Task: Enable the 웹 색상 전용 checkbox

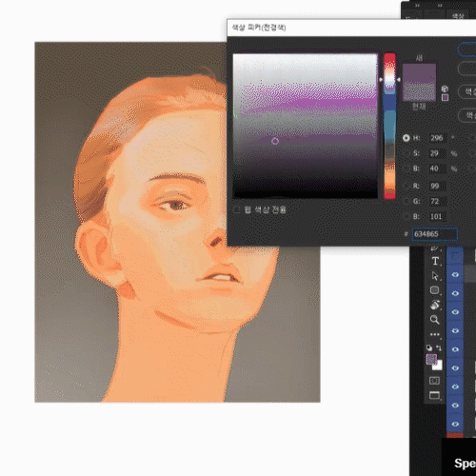Action: [236, 209]
